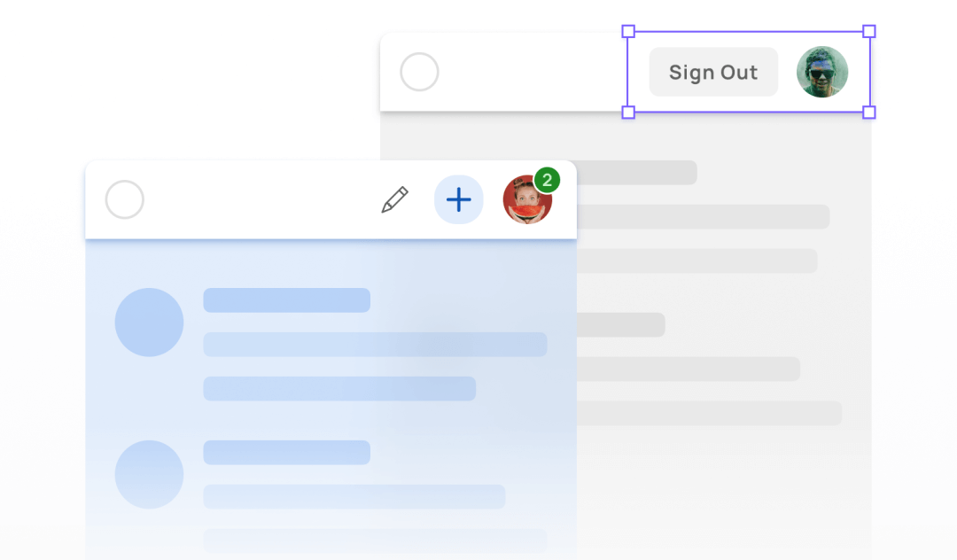Click the second list item's title bar
Screen dimensions: 957x560
pyautogui.click(x=287, y=453)
